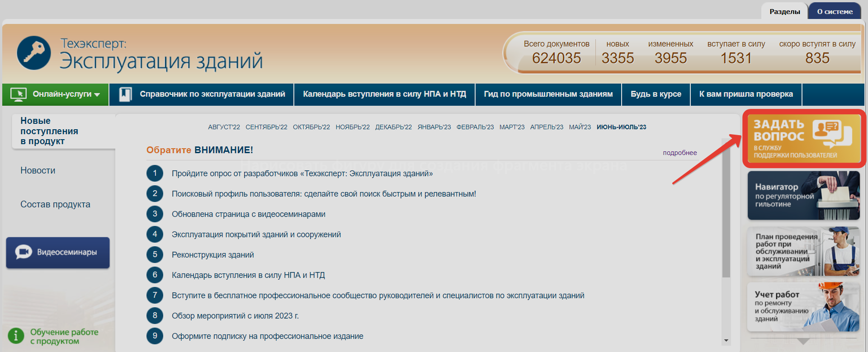This screenshot has height=352, width=868.
Task: Select period ИЮНЬ-ИЮЛЬ'23
Action: tap(621, 127)
